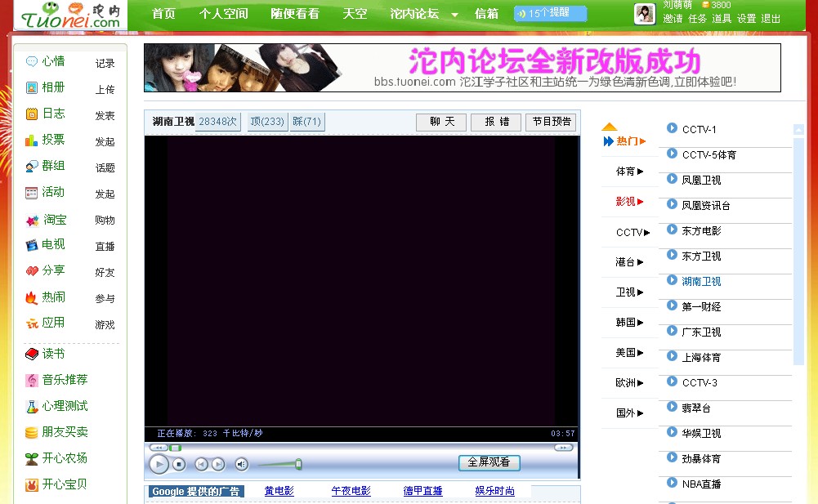Click the 德甲直播 ad link
The width and height of the screenshot is (818, 504).
(x=422, y=491)
